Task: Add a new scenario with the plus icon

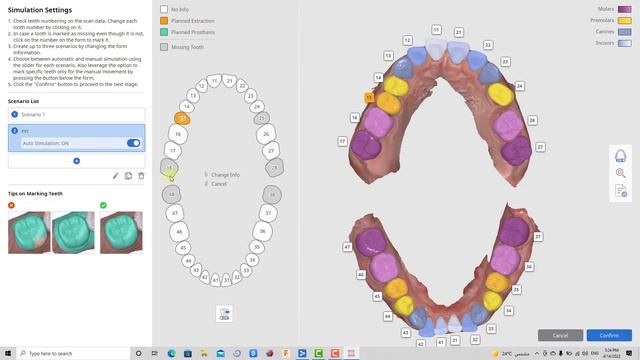Action: [x=76, y=161]
